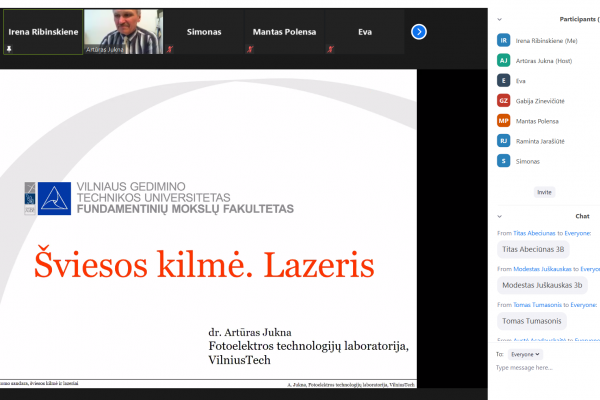
Task: Click muted mic icon on Simonas tile
Action: [170, 49]
